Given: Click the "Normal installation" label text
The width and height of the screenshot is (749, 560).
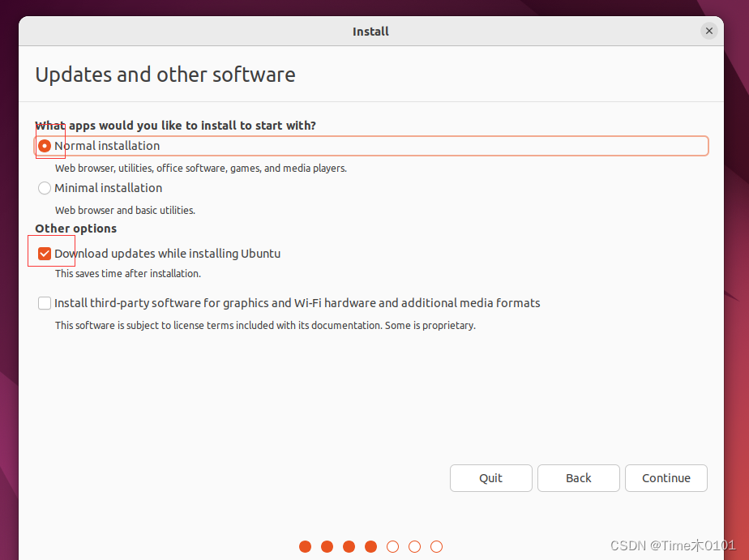Looking at the screenshot, I should click(107, 146).
